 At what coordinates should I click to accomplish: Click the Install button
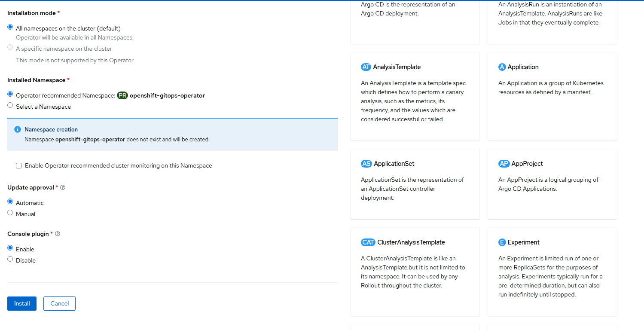(22, 303)
